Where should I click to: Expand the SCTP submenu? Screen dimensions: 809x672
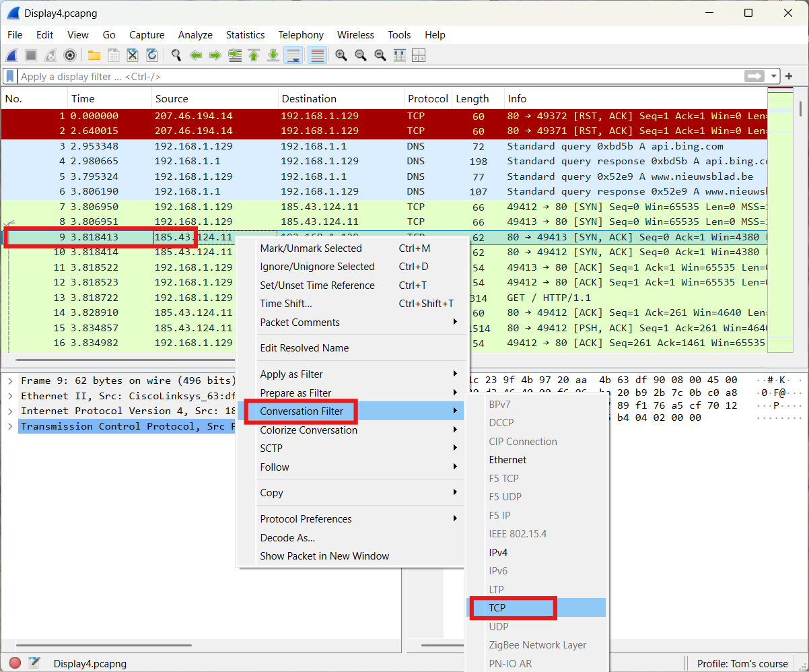coord(350,448)
